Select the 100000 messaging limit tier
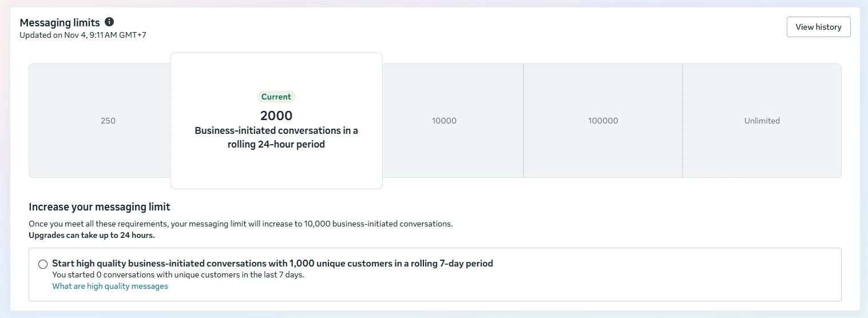Image resolution: width=868 pixels, height=318 pixels. 603,121
